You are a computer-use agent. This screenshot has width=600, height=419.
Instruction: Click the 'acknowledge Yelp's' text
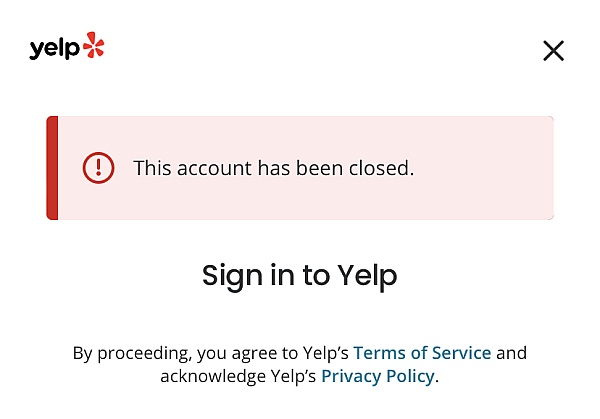(238, 376)
